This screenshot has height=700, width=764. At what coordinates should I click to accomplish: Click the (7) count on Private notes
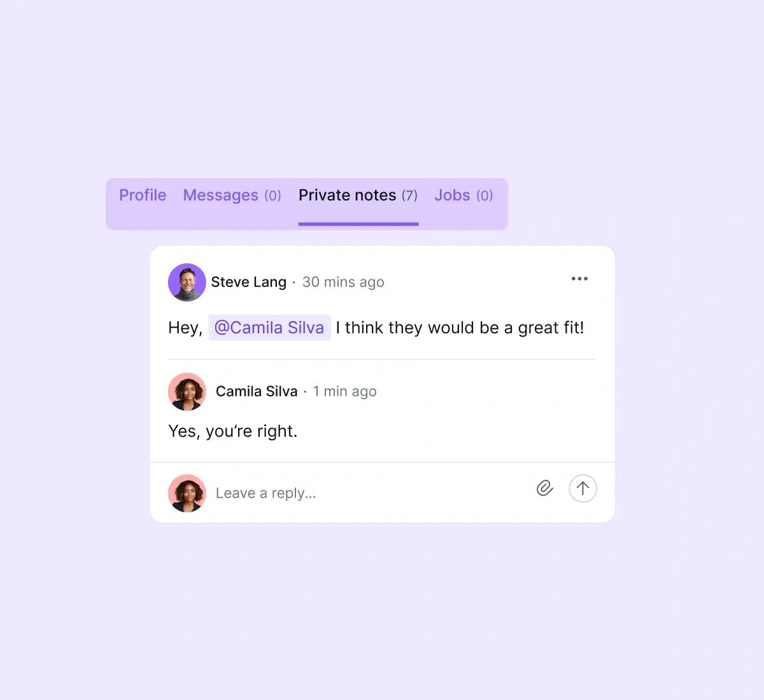coord(410,196)
